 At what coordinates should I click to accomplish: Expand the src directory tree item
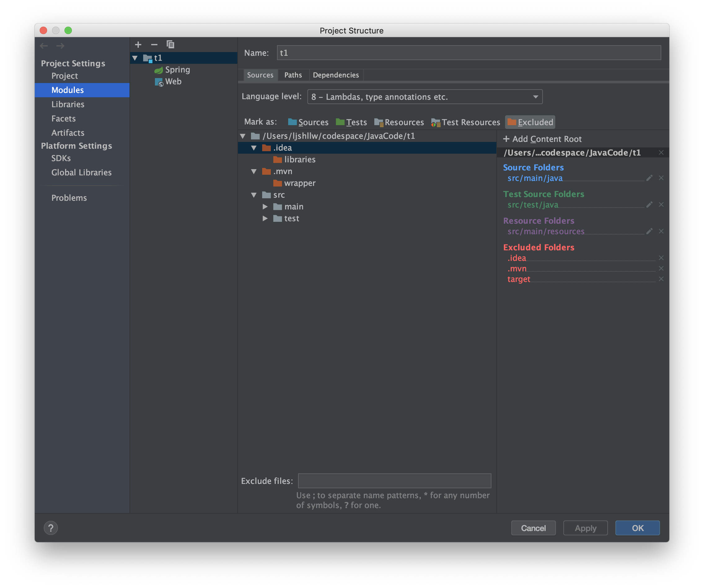tap(255, 195)
